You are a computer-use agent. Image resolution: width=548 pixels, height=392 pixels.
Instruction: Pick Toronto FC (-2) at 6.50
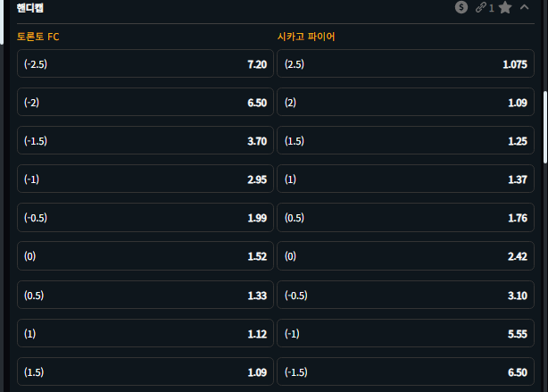[x=145, y=103]
